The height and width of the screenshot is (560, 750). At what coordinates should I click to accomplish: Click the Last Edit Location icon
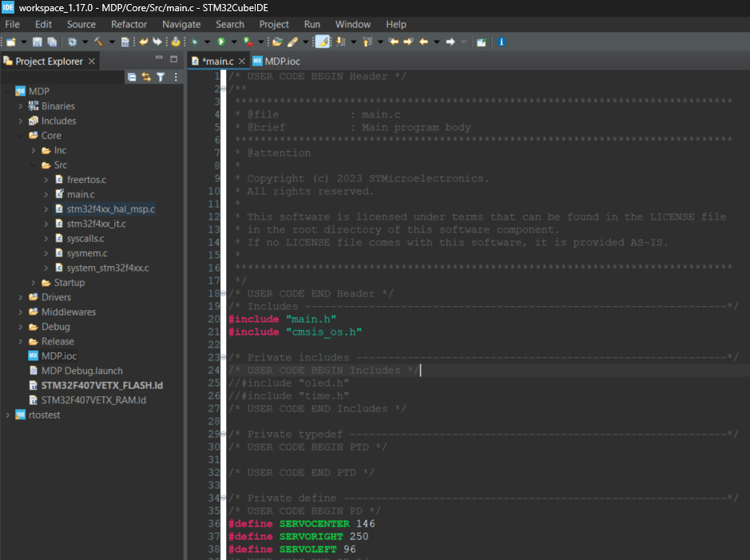click(394, 42)
